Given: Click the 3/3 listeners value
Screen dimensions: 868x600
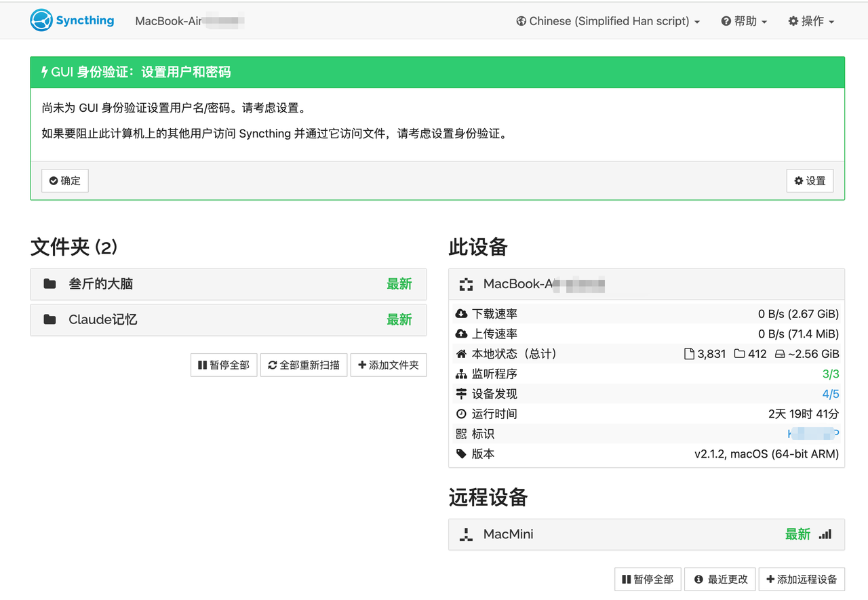Looking at the screenshot, I should (831, 374).
